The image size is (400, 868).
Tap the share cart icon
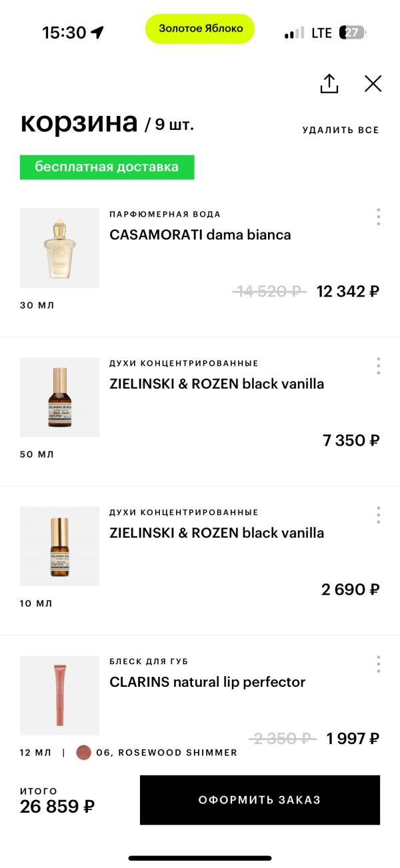click(x=329, y=83)
